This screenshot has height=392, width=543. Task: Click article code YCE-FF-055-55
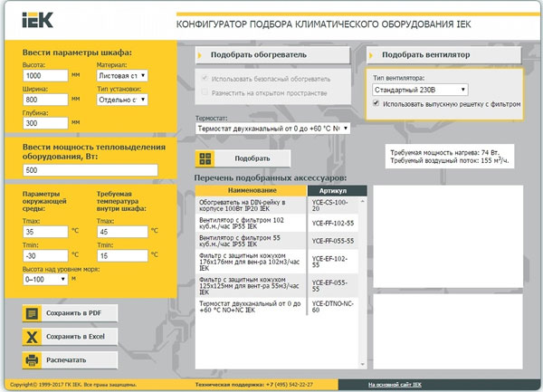pyautogui.click(x=333, y=241)
